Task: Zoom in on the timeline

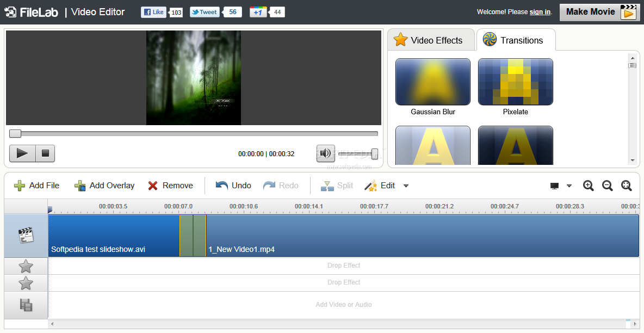Action: pyautogui.click(x=588, y=186)
